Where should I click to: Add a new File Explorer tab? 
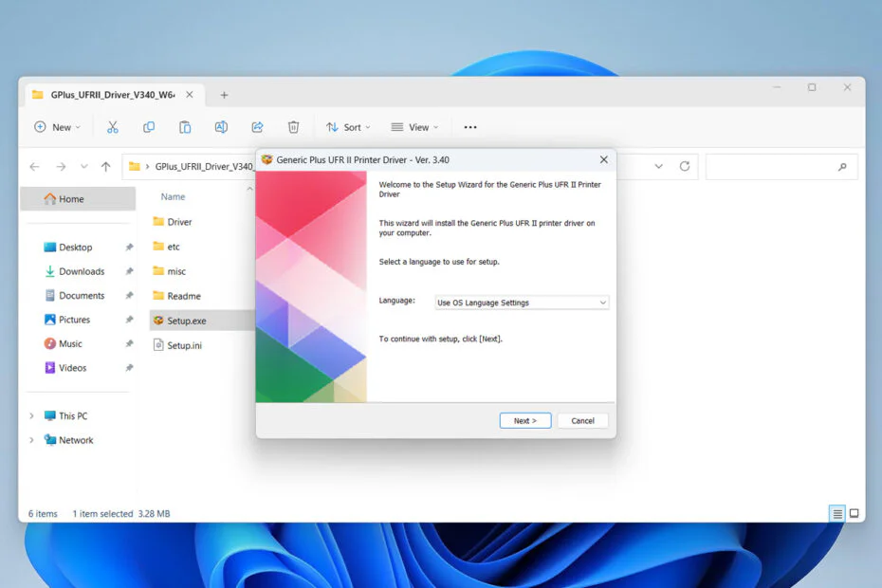click(x=224, y=95)
